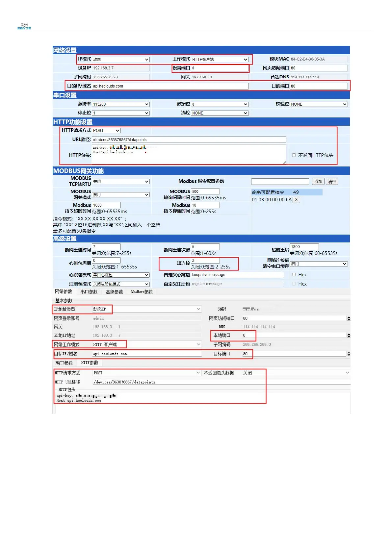Viewport: 392px width, 554px height.
Task: Select the HTTP参数 tab
Action: (90, 363)
